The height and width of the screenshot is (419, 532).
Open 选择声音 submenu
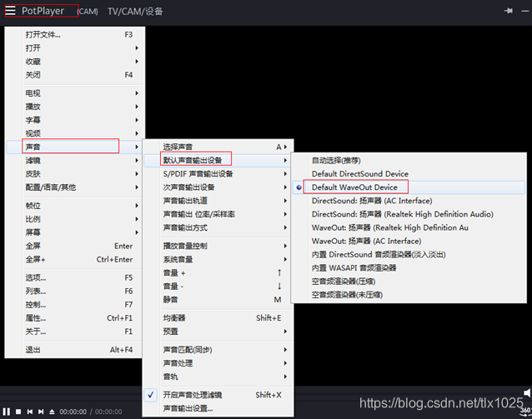pos(217,147)
